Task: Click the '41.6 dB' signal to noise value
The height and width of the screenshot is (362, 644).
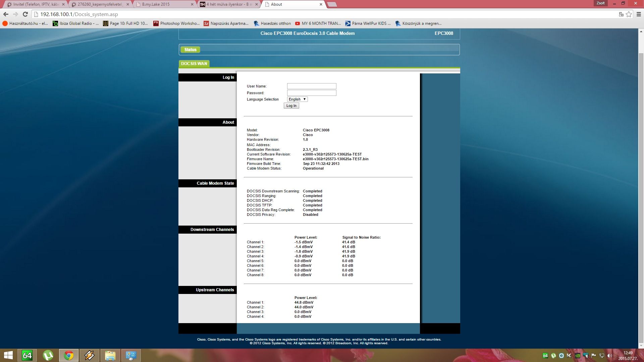Action: pyautogui.click(x=348, y=247)
